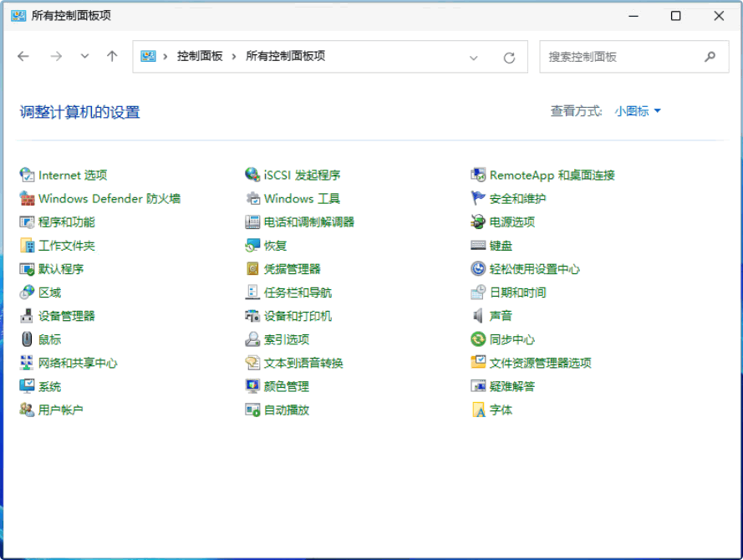Expand the chevron before 控制面板 breadcrumb

click(165, 57)
